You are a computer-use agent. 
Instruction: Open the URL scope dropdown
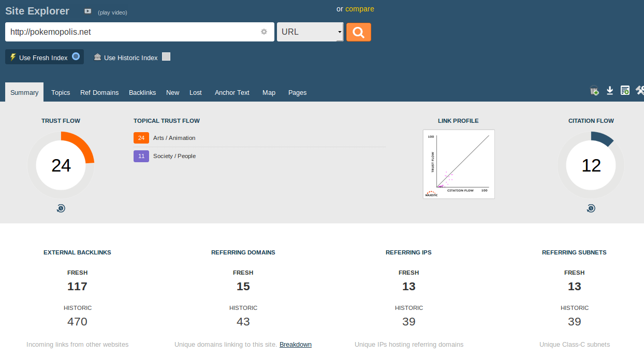[x=310, y=32]
